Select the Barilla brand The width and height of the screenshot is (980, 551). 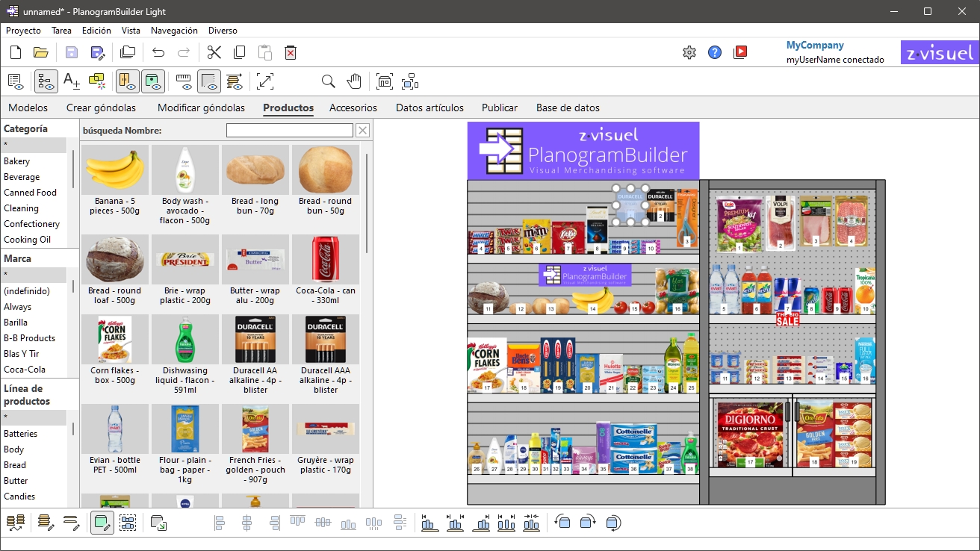[x=16, y=323]
